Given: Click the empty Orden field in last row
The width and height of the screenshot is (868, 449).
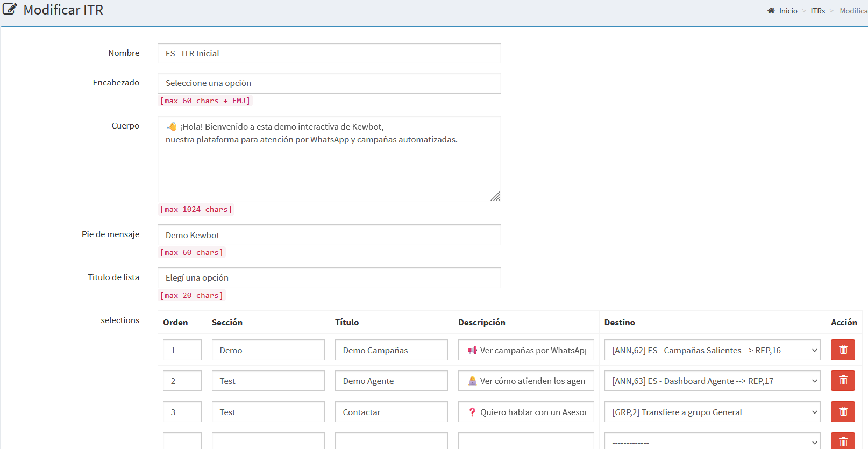Looking at the screenshot, I should pyautogui.click(x=182, y=441).
